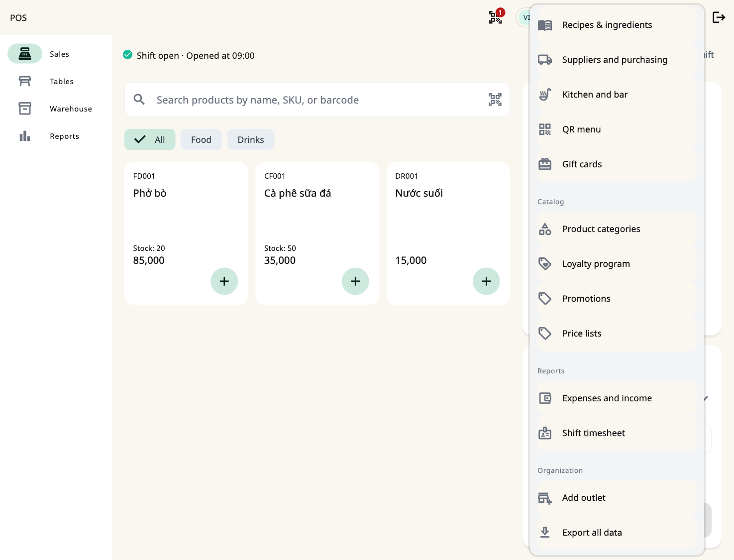Select the All category filter chip
Viewport: 734px width, 560px height.
(x=150, y=139)
